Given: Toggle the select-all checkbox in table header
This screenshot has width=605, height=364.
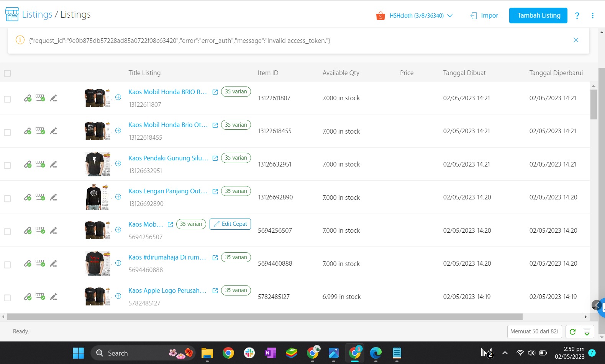Looking at the screenshot, I should (7, 73).
